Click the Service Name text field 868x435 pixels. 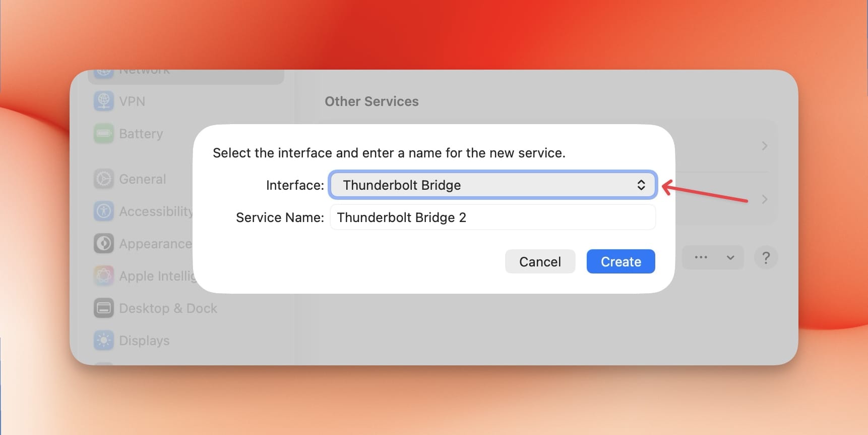[x=492, y=217]
